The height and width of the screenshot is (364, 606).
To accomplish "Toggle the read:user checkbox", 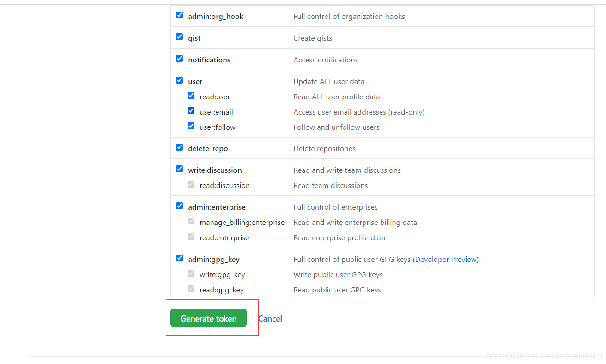I will pyautogui.click(x=191, y=96).
